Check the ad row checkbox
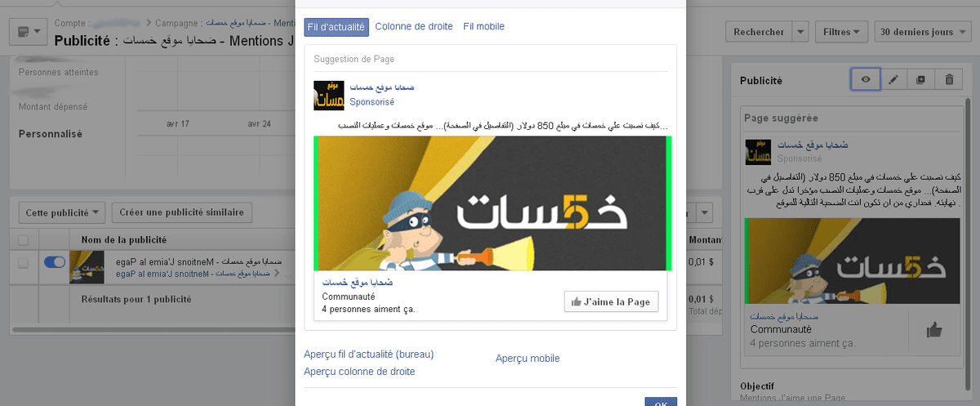The width and height of the screenshot is (980, 406). point(23,262)
